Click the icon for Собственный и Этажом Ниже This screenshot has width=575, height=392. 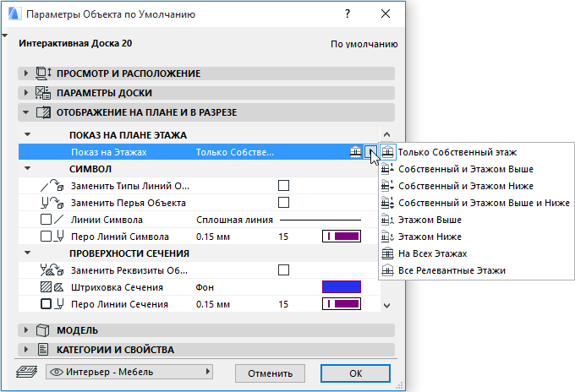387,186
